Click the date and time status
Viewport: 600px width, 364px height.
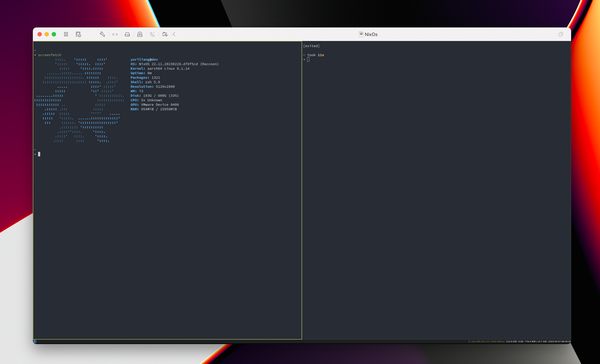[x=559, y=341]
